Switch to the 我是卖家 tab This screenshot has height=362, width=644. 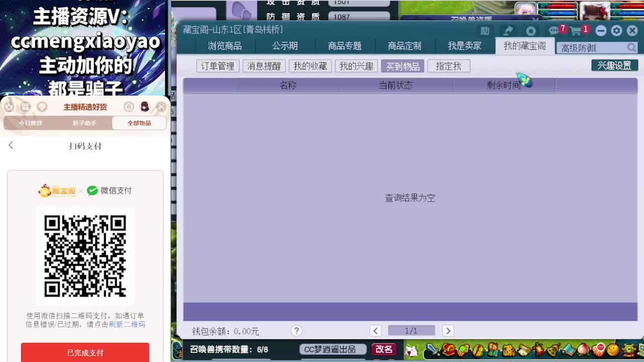click(x=464, y=46)
